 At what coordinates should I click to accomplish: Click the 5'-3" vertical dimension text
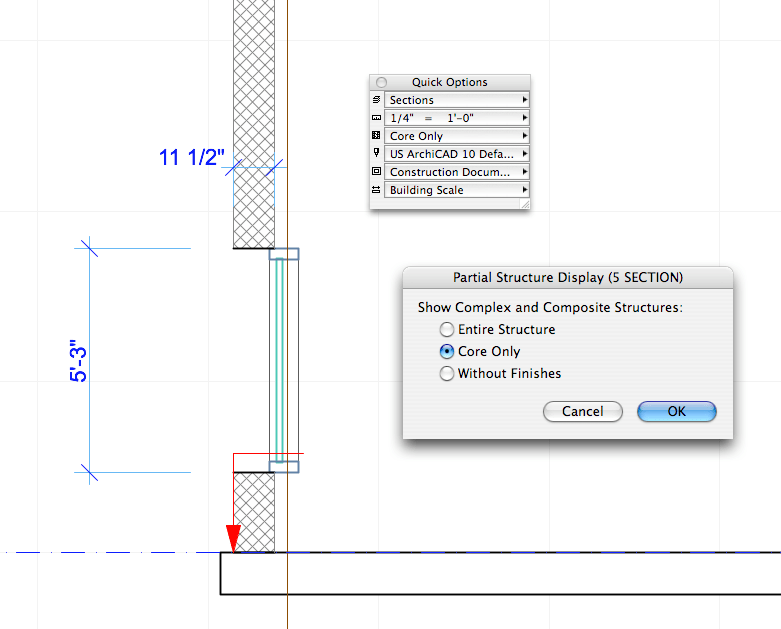click(78, 361)
